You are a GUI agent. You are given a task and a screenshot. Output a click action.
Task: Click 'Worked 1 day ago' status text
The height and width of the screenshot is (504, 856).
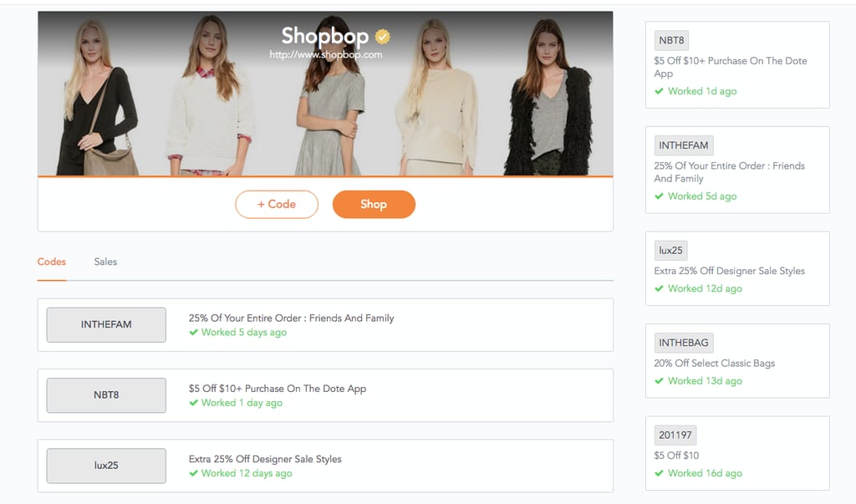(242, 402)
